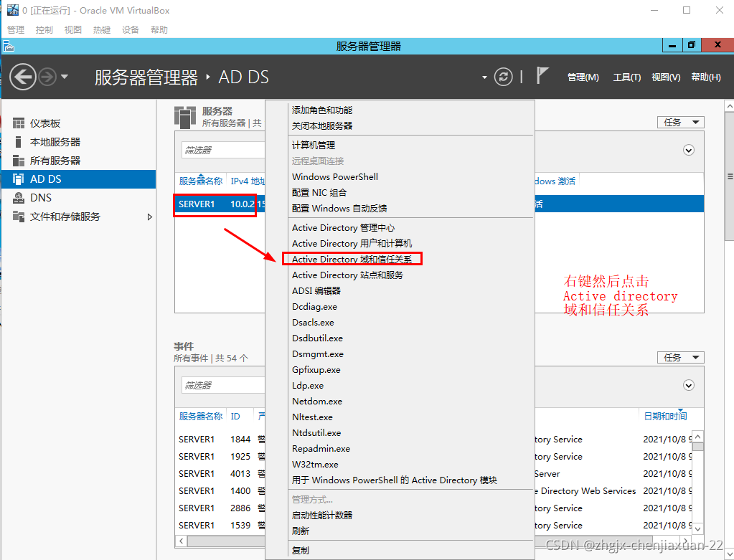
Task: Open 计算机管理 from context menu
Action: pos(313,146)
